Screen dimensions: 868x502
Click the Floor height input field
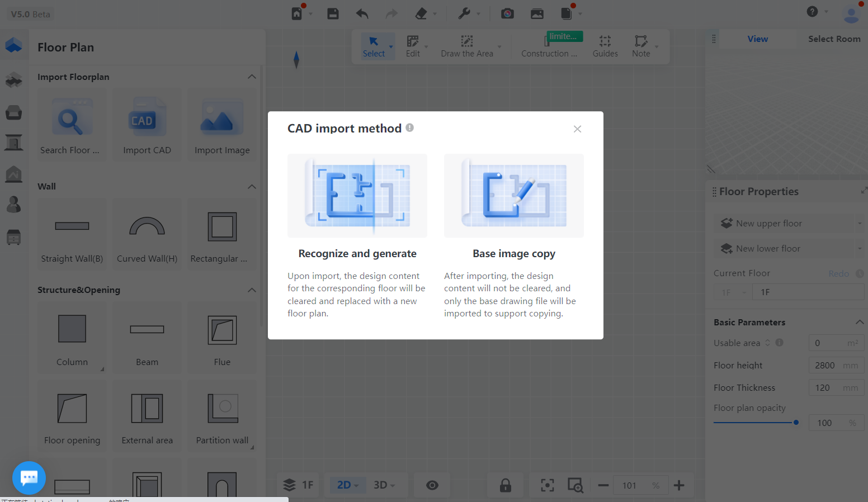[827, 366]
